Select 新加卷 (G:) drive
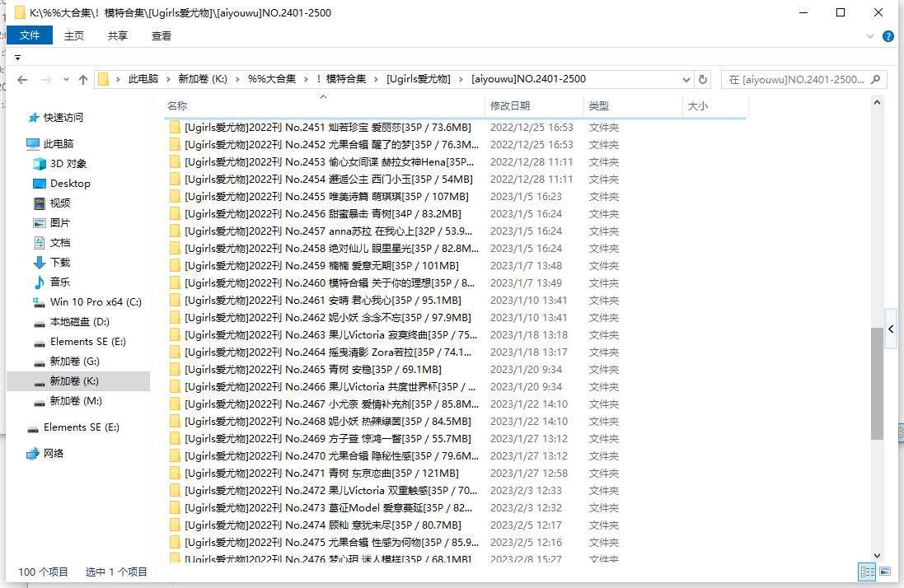The image size is (904, 588). point(74,361)
